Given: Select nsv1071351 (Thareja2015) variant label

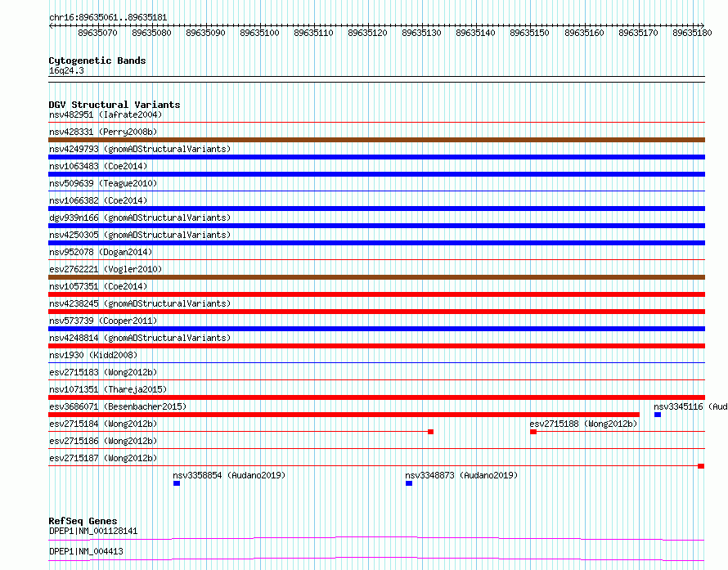Looking at the screenshot, I should tap(108, 389).
